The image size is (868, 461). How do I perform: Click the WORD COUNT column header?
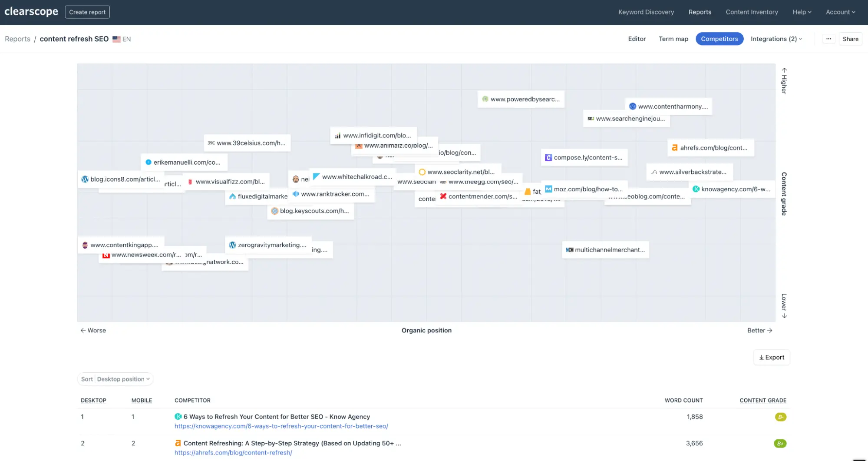tap(683, 400)
